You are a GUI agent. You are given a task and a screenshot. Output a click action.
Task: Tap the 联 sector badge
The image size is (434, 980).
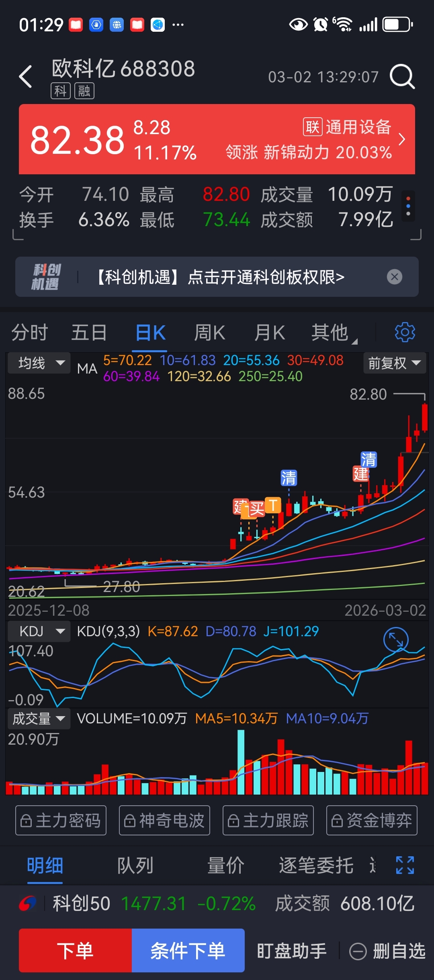(x=312, y=127)
